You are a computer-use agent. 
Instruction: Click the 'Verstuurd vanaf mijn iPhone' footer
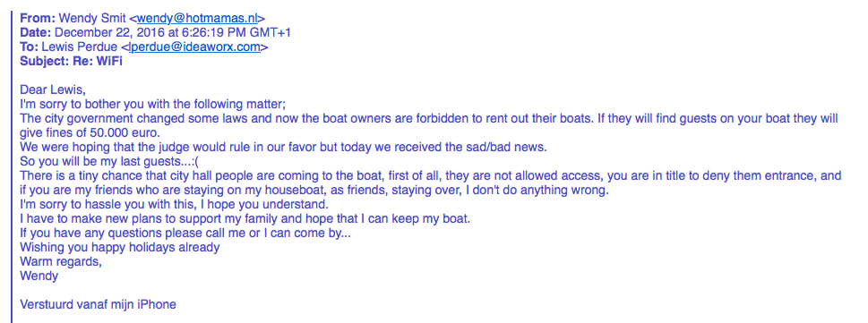(x=98, y=304)
